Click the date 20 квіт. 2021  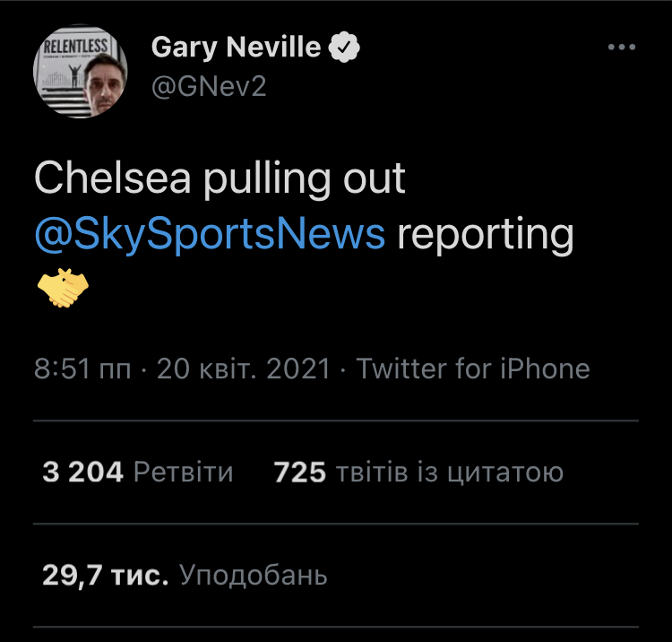[x=244, y=369]
